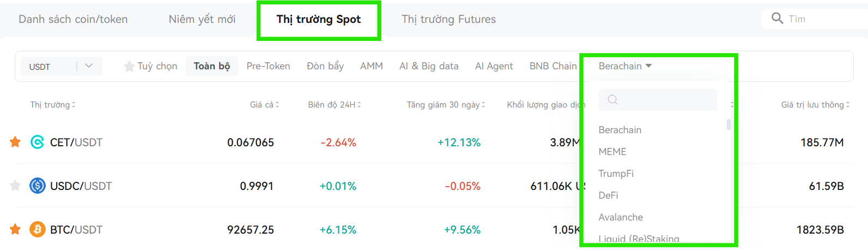Focus the category search field in dropdown

coord(658,100)
